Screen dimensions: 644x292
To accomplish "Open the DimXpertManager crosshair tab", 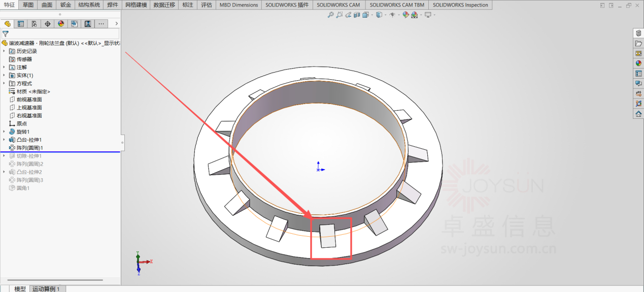I will 48,24.
